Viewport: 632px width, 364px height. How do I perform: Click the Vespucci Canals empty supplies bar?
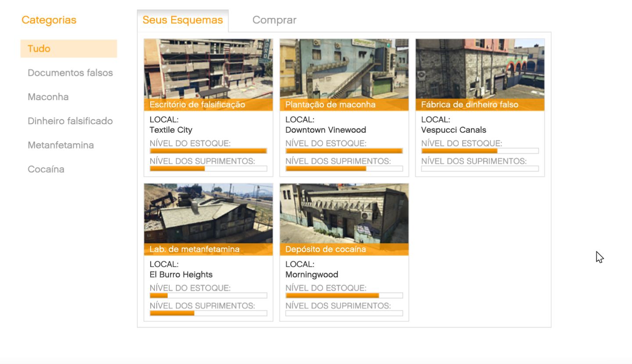480,169
